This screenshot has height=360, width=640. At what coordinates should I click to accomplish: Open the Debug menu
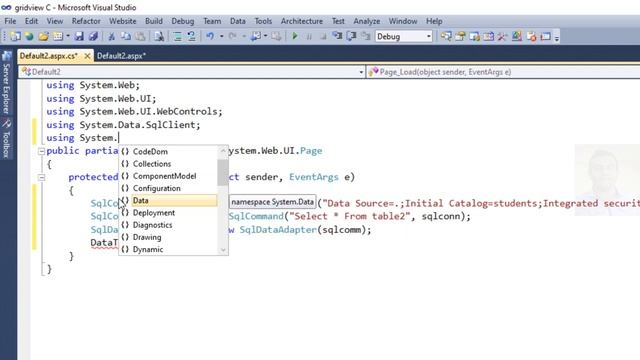pyautogui.click(x=182, y=21)
